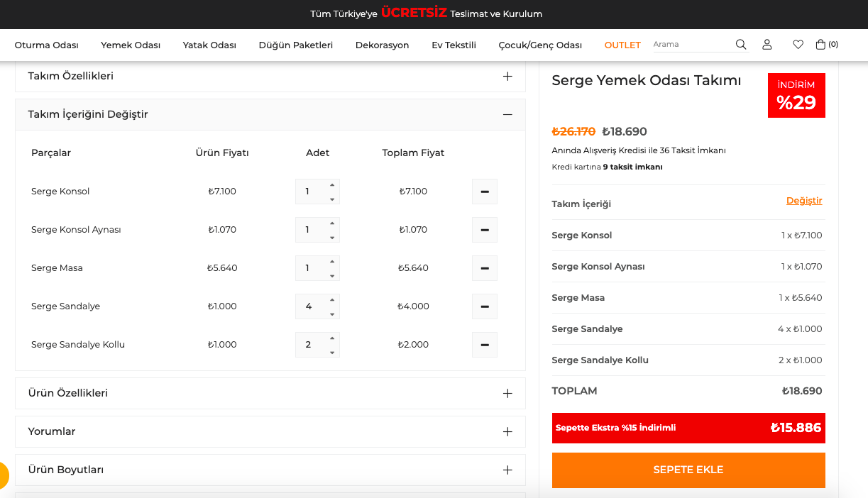Image resolution: width=868 pixels, height=498 pixels.
Task: Click the SEPETE EKLE button
Action: point(688,470)
